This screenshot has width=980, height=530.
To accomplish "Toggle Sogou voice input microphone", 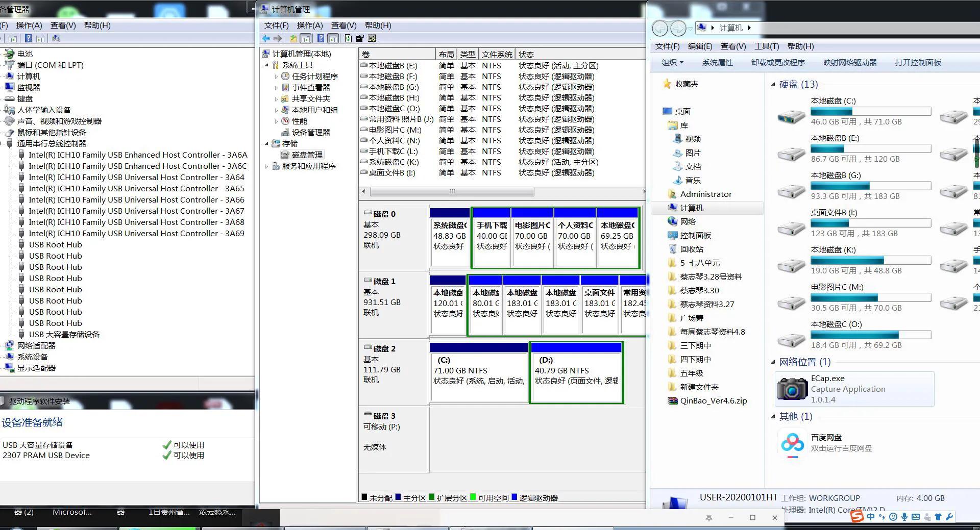I will pos(904,517).
